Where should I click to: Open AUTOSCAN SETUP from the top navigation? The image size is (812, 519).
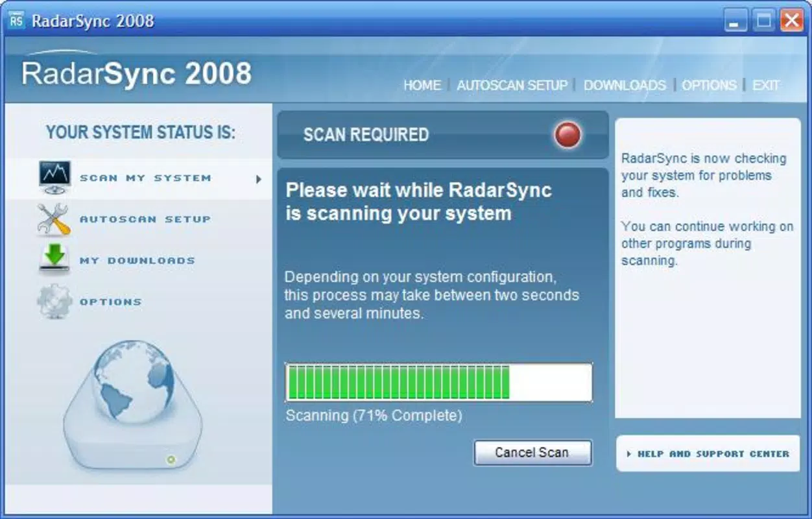click(x=512, y=85)
